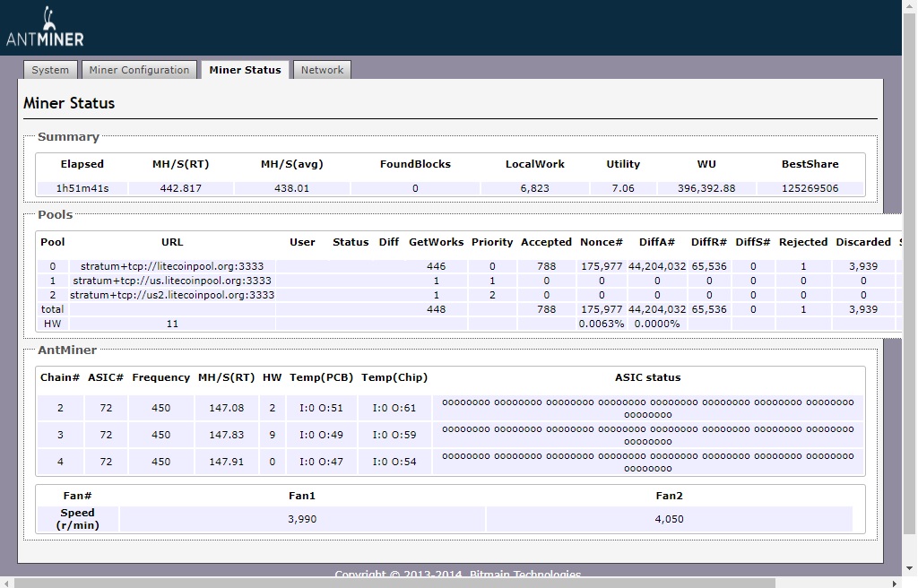Click the DiffR# column header
The width and height of the screenshot is (918, 588).
point(709,242)
